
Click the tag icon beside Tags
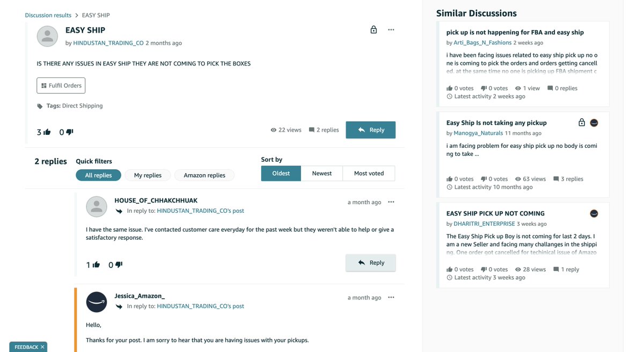point(40,106)
